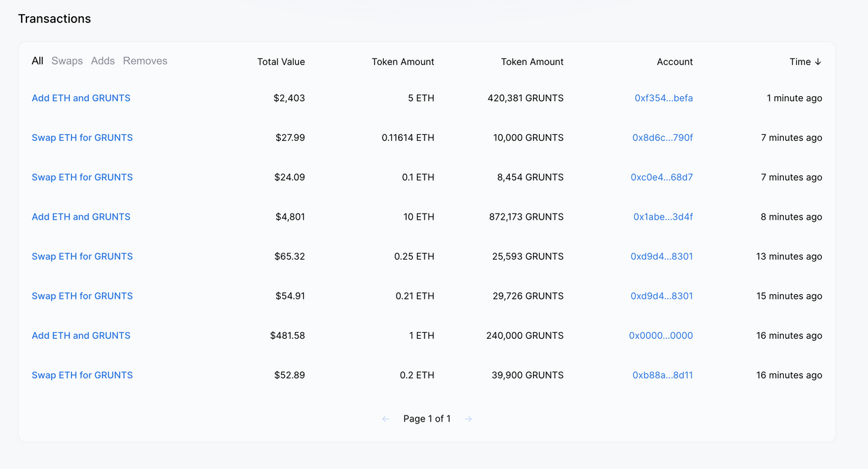Open the $24.09 Swap ETH for GRUNTS transaction
The width and height of the screenshot is (868, 469).
coord(82,178)
